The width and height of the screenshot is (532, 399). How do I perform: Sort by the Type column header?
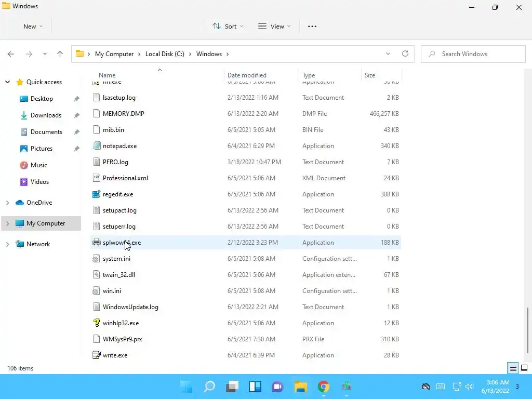point(309,75)
